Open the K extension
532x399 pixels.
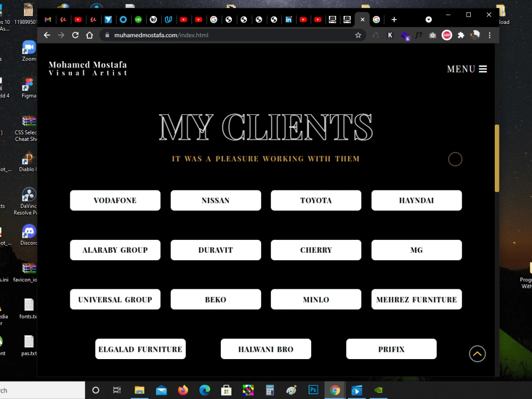(390, 35)
